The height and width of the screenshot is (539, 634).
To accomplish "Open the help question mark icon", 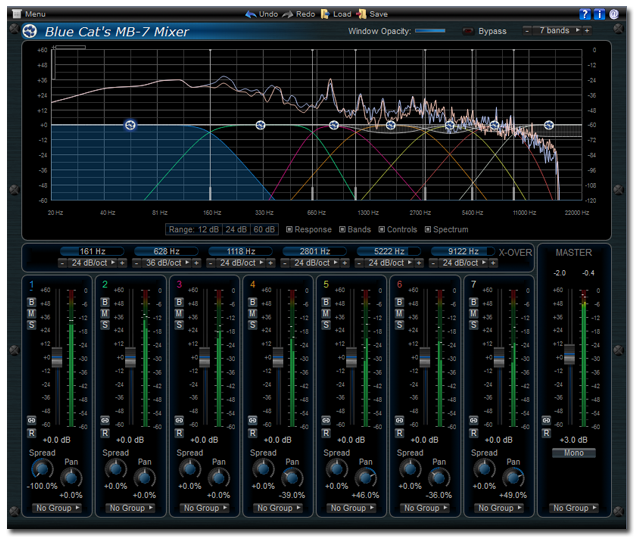I will (x=585, y=14).
